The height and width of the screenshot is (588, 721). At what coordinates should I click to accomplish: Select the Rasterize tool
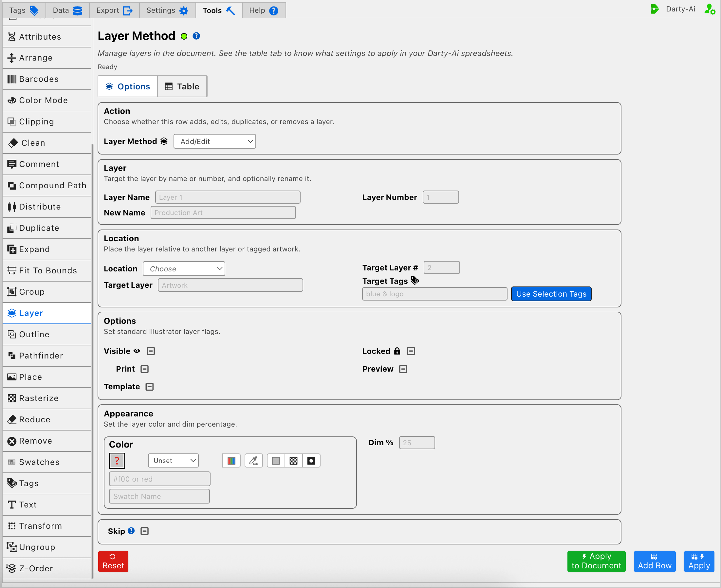point(47,398)
